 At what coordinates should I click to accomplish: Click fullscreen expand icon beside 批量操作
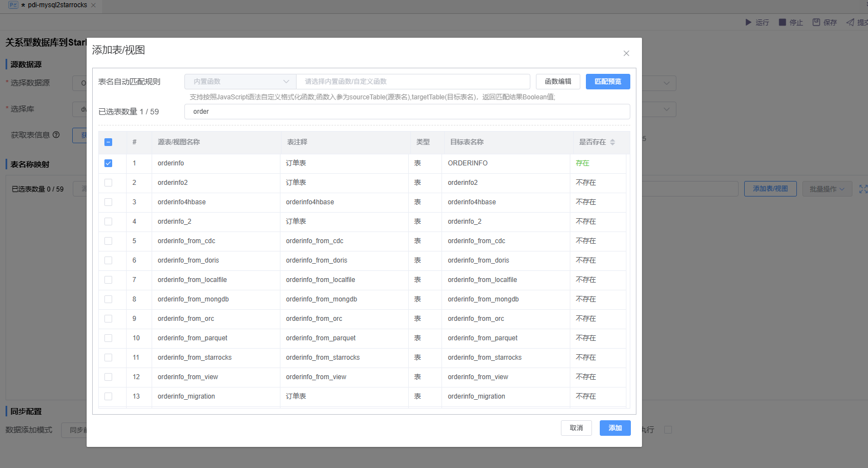pos(862,189)
